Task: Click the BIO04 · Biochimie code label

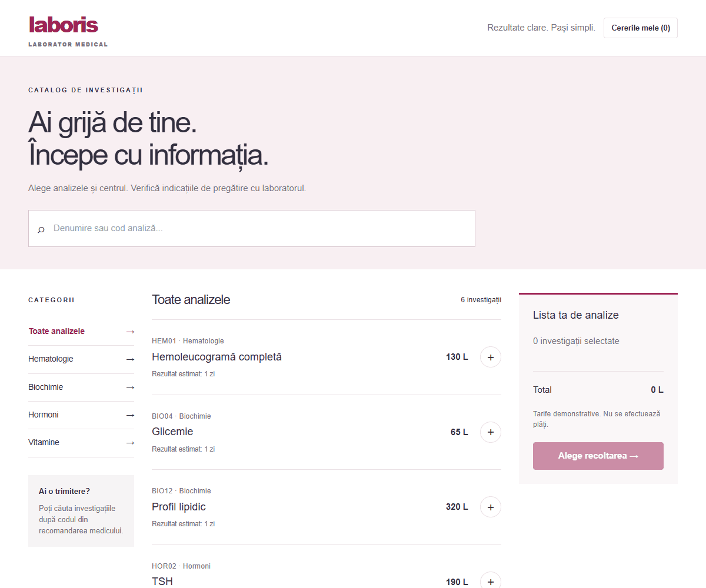Action: [181, 416]
